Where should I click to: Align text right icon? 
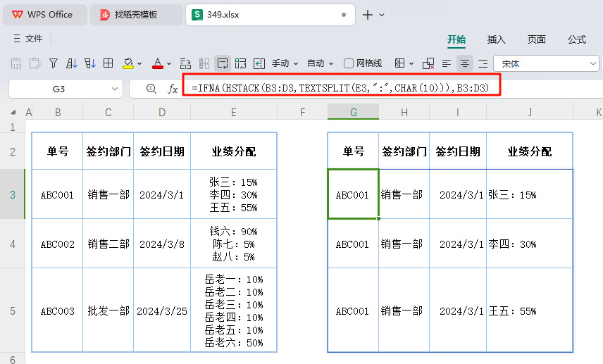483,63
